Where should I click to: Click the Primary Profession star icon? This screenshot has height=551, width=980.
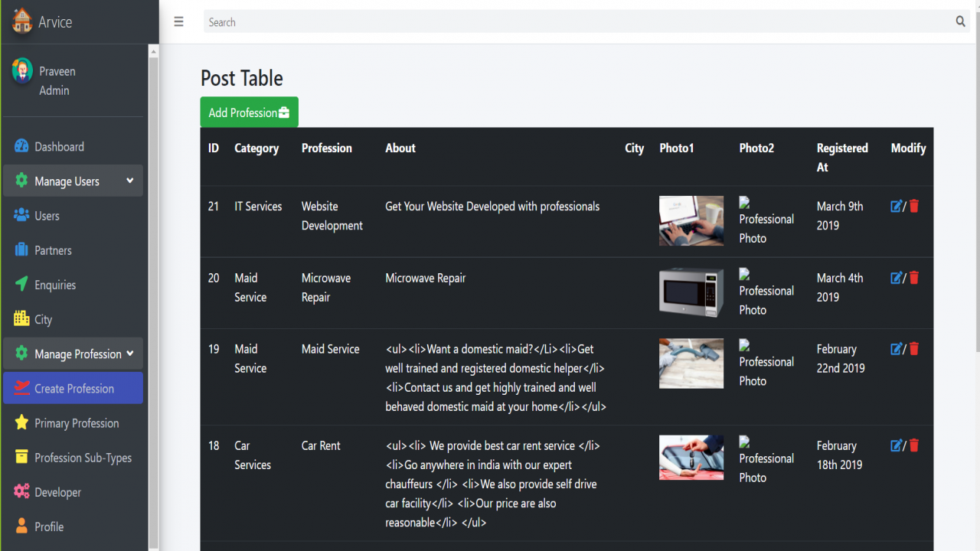21,422
